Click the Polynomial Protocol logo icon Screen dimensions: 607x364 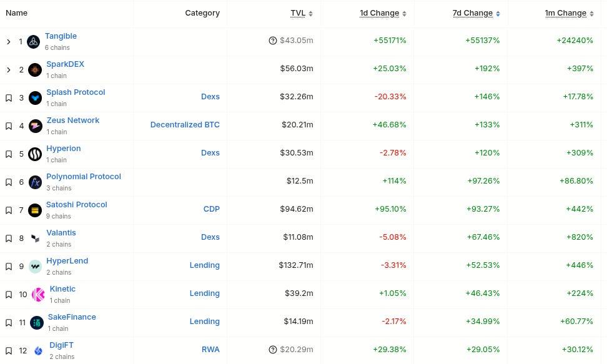click(36, 182)
